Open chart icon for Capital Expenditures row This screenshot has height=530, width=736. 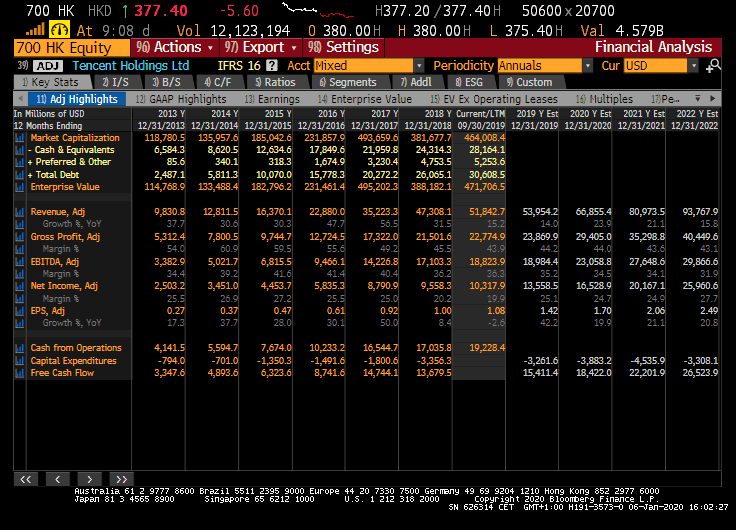pyautogui.click(x=19, y=361)
